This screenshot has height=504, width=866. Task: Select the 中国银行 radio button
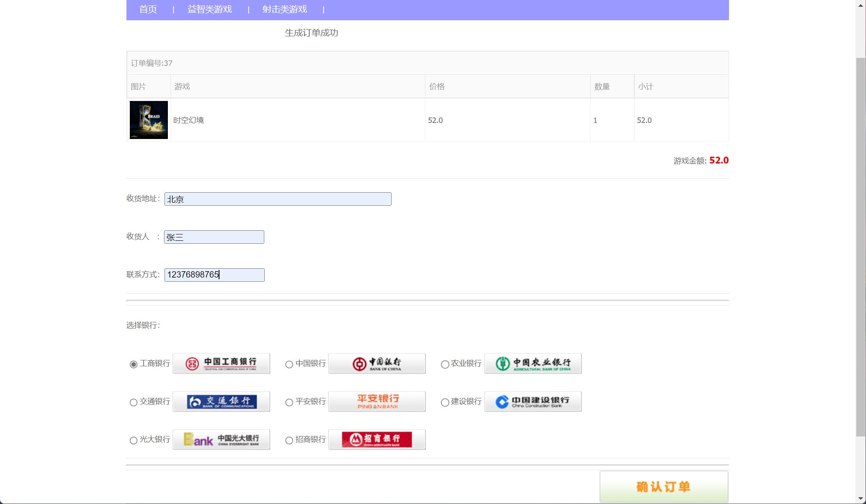(x=289, y=364)
